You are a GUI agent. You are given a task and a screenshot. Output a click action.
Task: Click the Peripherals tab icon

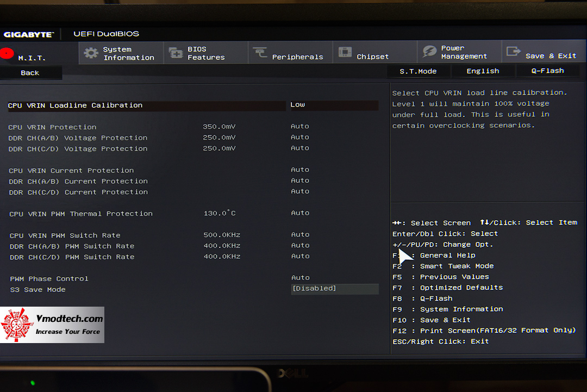[260, 52]
